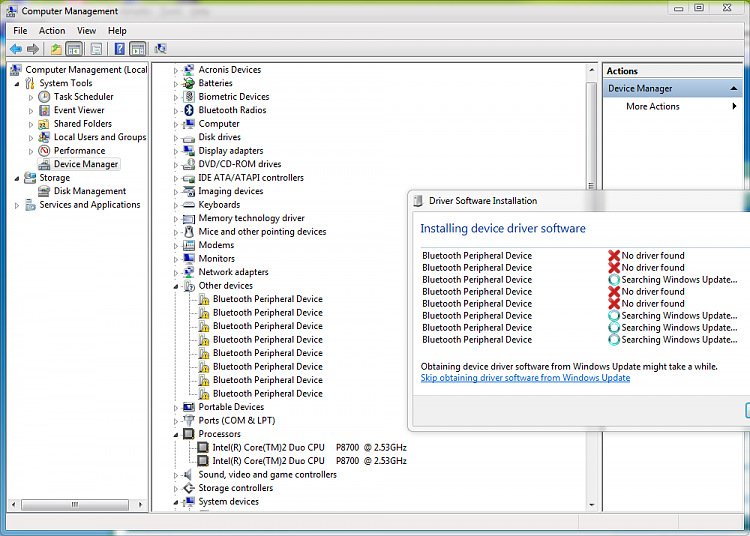
Task: Select the first Bluetooth Peripheral Device under Other devices
Action: [x=268, y=299]
